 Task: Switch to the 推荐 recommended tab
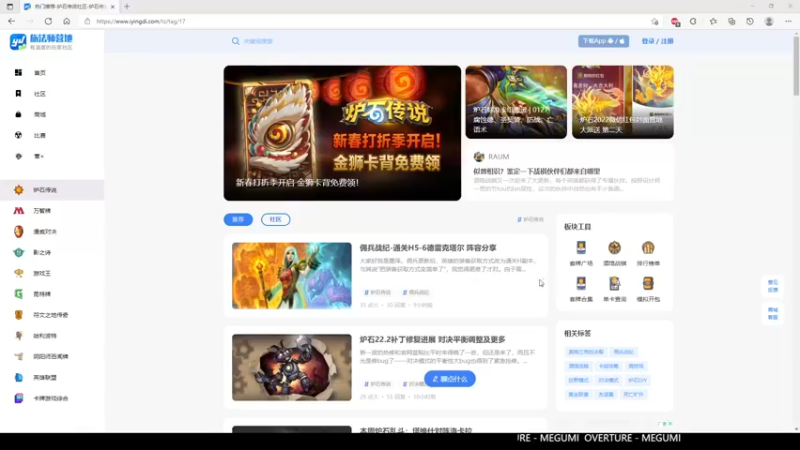coord(238,219)
